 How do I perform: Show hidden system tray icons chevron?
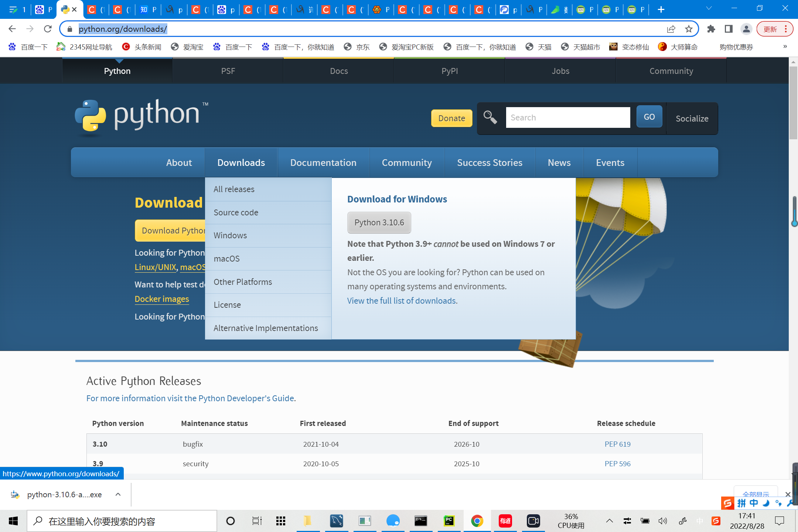tap(610, 521)
